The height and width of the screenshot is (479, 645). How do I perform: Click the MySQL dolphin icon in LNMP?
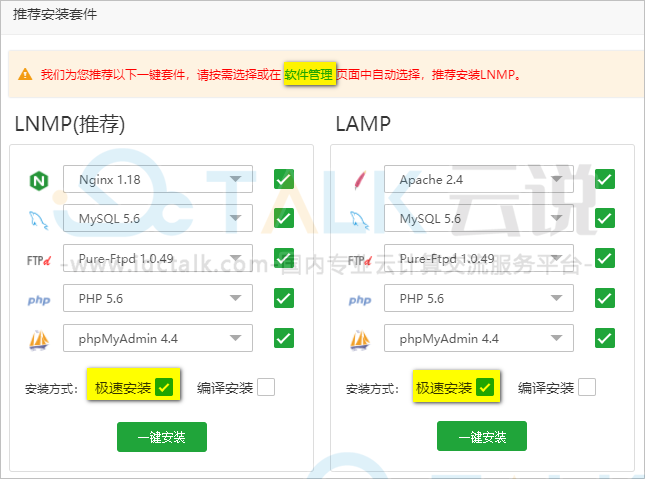(x=39, y=220)
